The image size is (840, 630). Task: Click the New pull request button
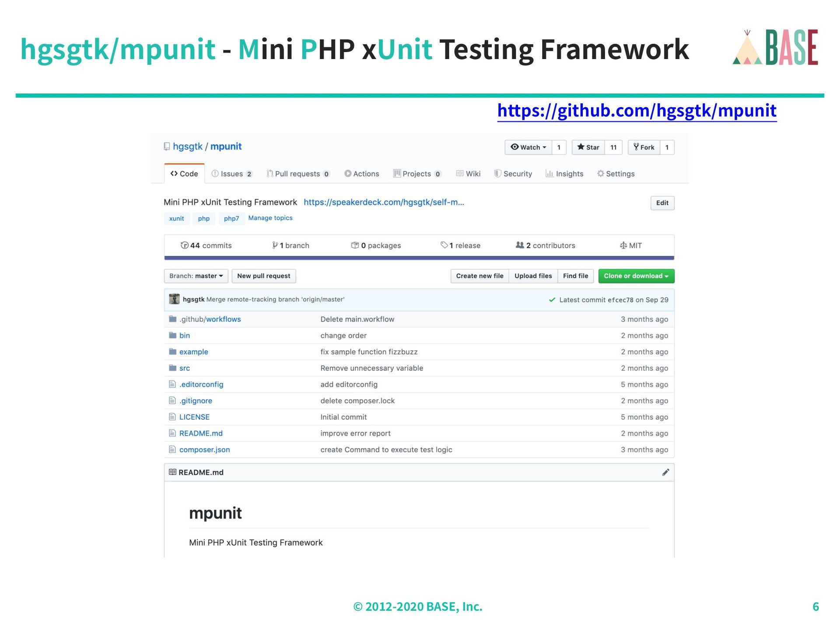(263, 276)
